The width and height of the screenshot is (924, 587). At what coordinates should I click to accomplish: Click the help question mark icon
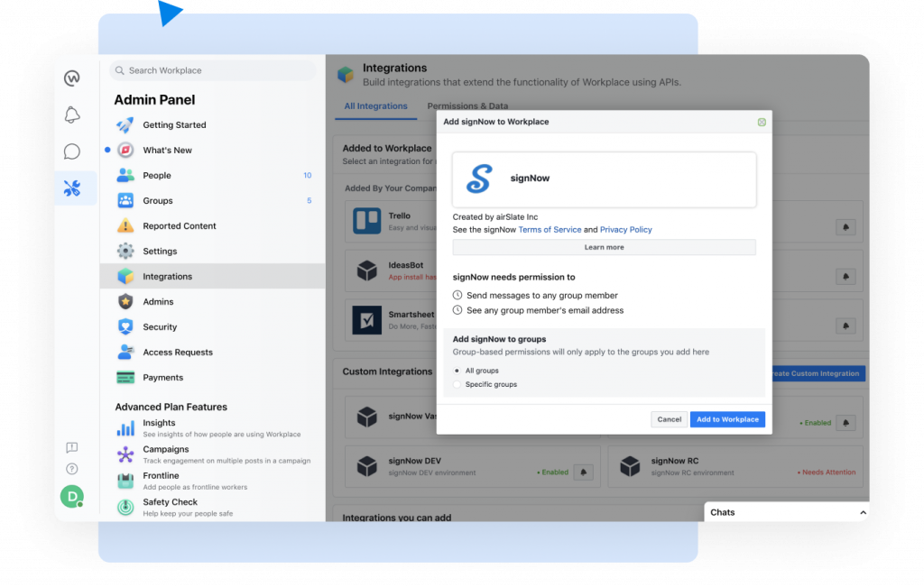click(x=72, y=469)
